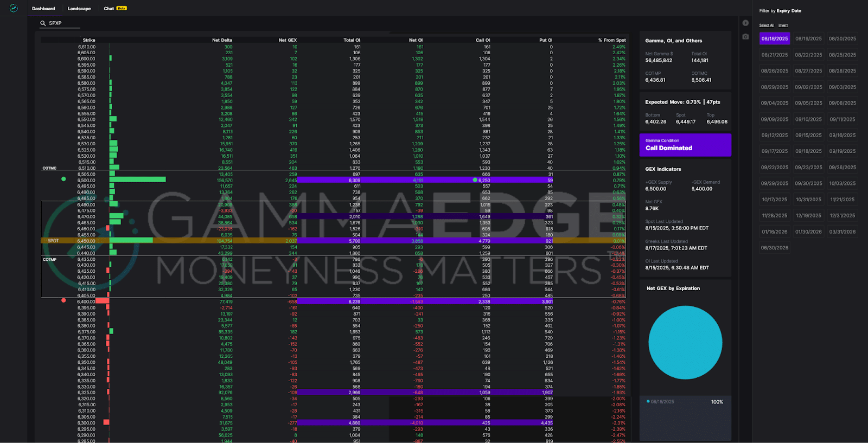The height and width of the screenshot is (443, 868).
Task: Click the 08/18/2025 pie chart legend entry
Action: click(x=661, y=402)
